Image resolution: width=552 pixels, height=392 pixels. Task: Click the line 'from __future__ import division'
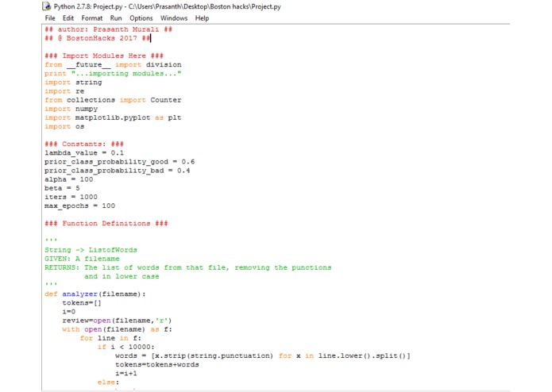pyautogui.click(x=113, y=65)
